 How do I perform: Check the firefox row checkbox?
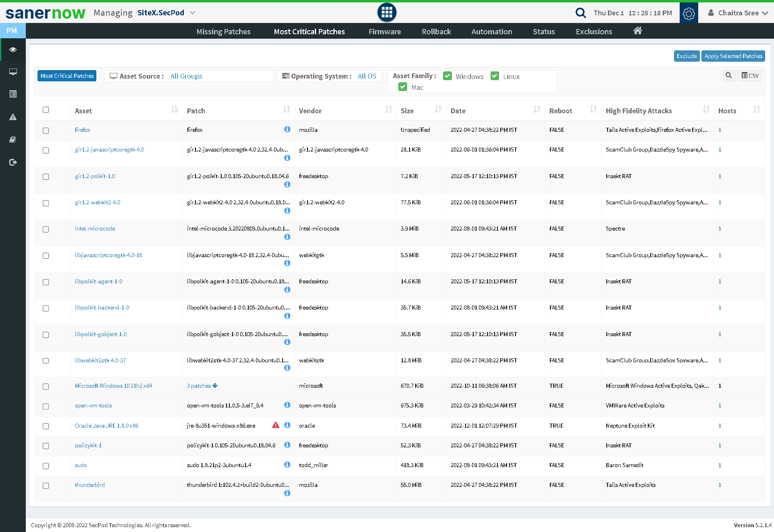click(x=46, y=131)
